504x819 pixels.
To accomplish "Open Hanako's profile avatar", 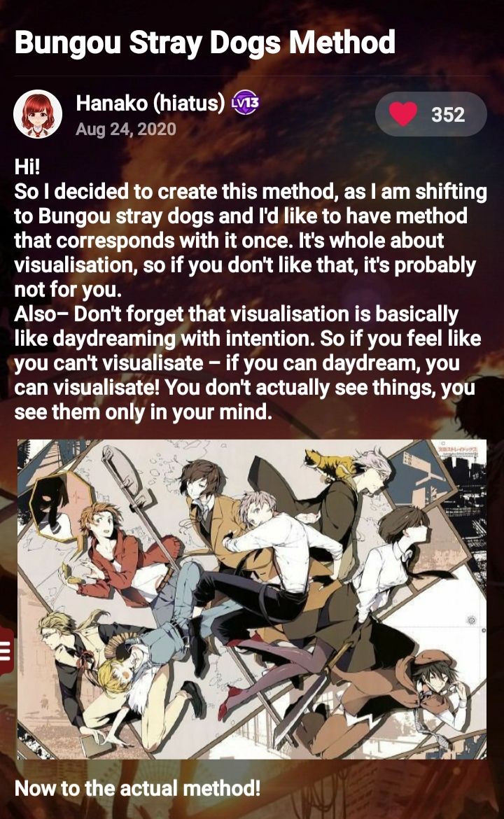I will click(x=38, y=114).
